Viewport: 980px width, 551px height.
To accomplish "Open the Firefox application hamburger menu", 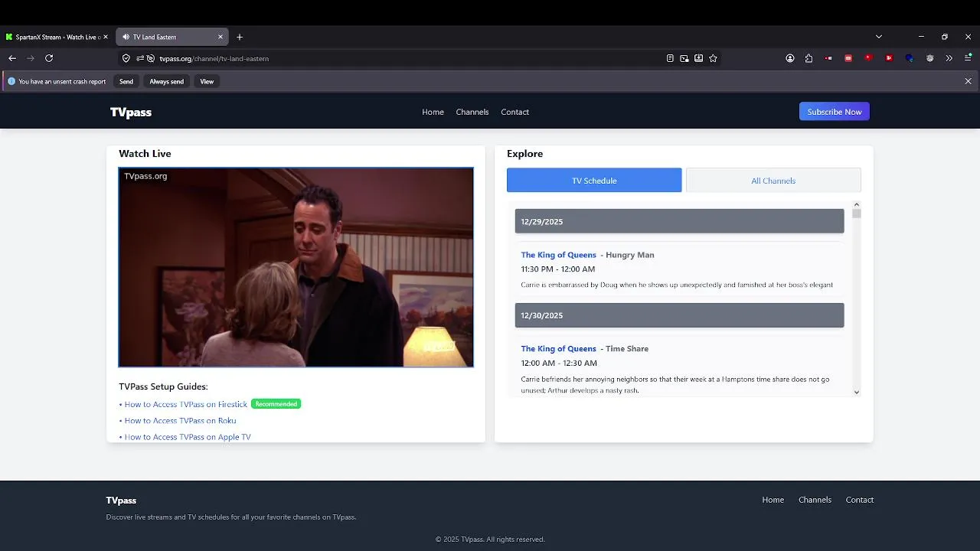I will [969, 58].
